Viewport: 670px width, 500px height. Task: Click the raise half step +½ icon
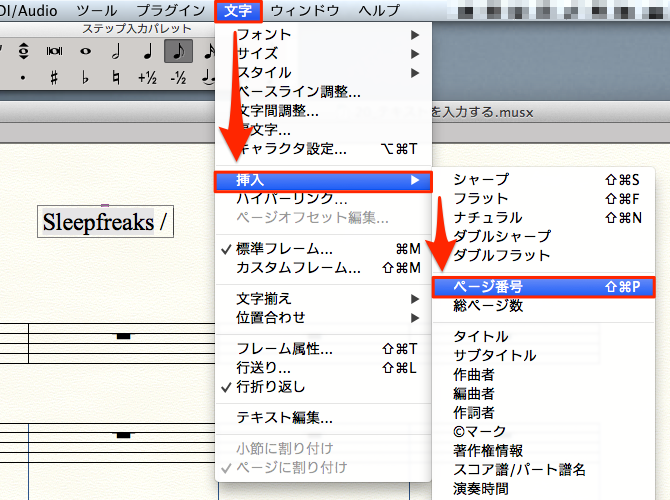click(147, 78)
